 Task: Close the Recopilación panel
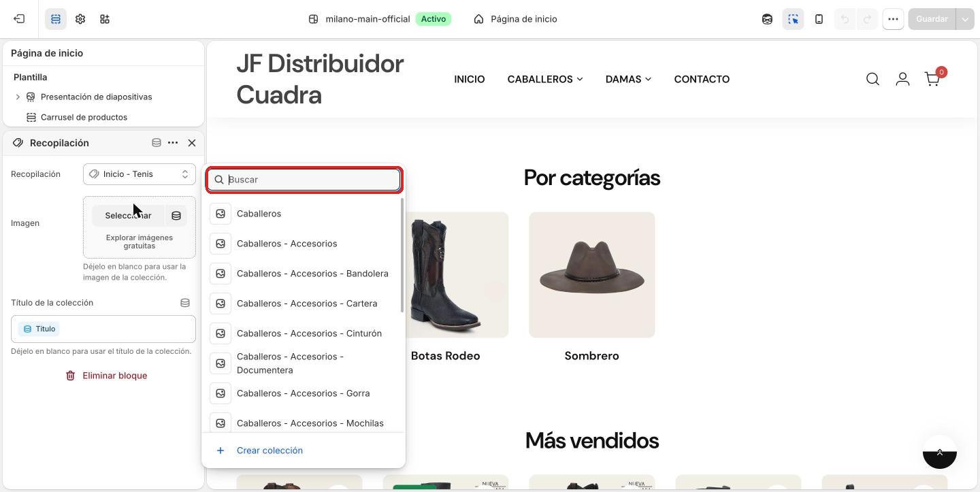(x=192, y=143)
